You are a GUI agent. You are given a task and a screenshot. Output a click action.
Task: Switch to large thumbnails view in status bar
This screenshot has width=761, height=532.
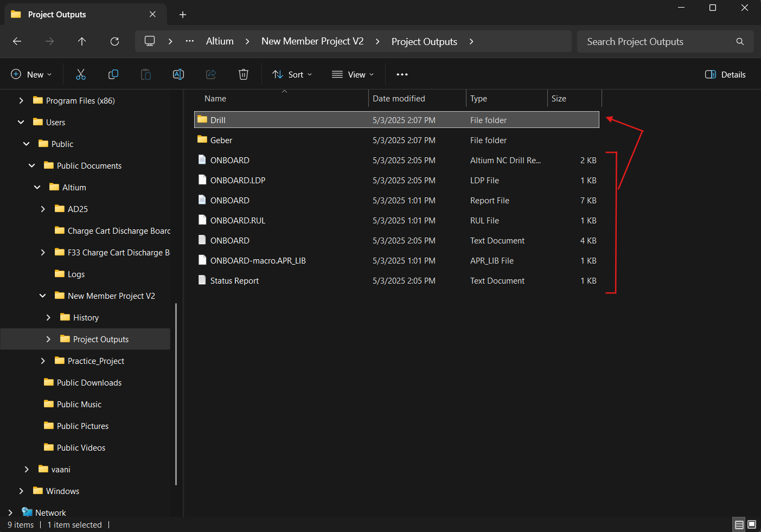pos(752,524)
